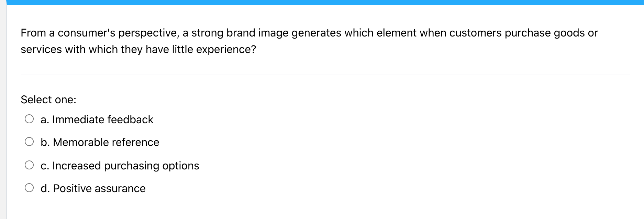The image size is (644, 219).
Task: Click the circle next to 'Positive assurance'
Action: coord(30,188)
